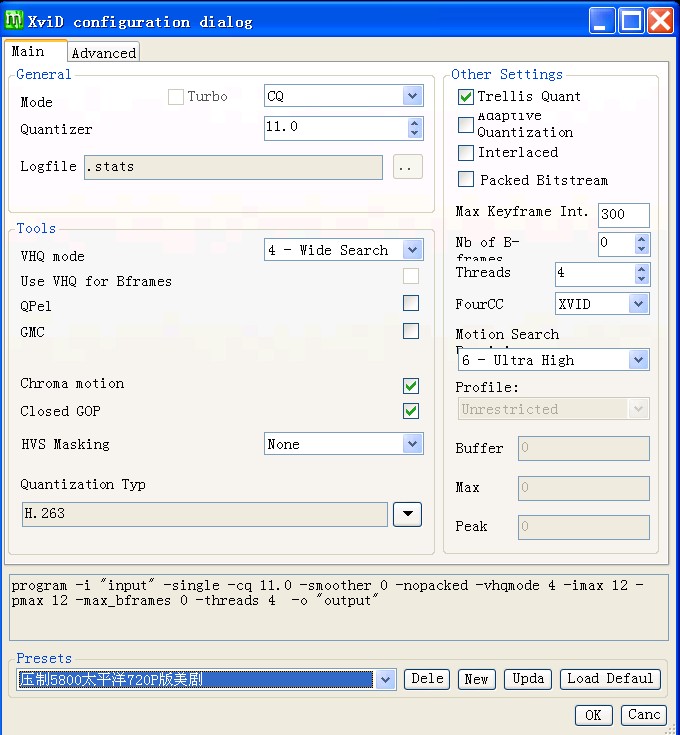680x735 pixels.
Task: Open the Motion Search Ultra High dropdown
Action: [638, 360]
